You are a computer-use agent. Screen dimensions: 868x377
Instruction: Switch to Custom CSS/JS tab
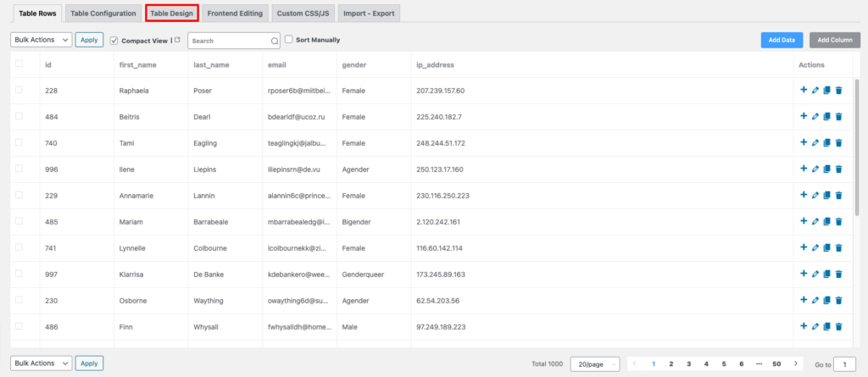click(x=303, y=14)
